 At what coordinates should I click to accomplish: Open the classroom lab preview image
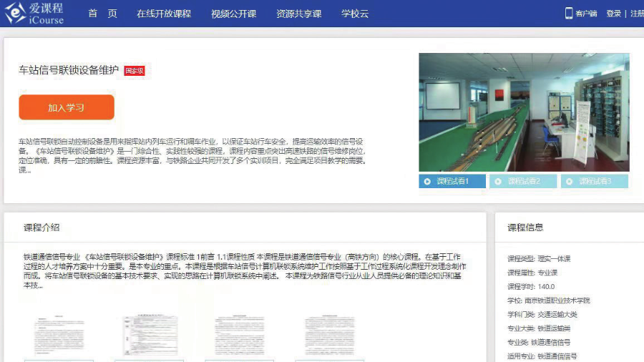pyautogui.click(x=524, y=112)
